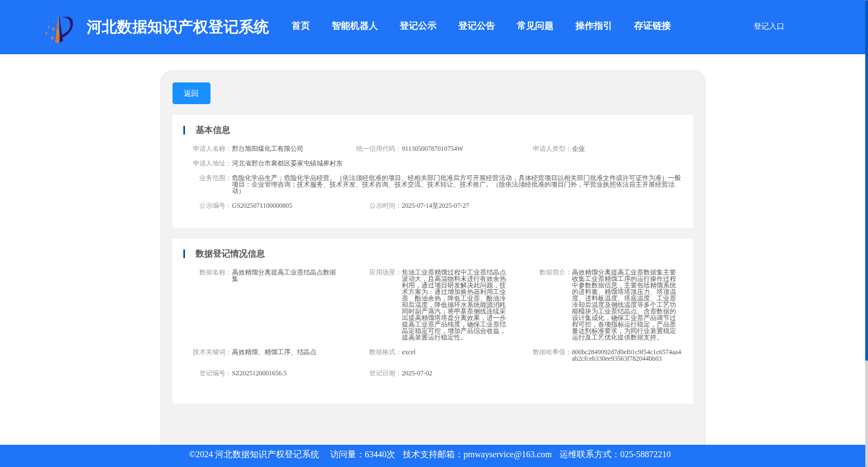Image resolution: width=868 pixels, height=467 pixels.
Task: Click the 河北数据知识产权登记系统 site title
Action: (177, 27)
